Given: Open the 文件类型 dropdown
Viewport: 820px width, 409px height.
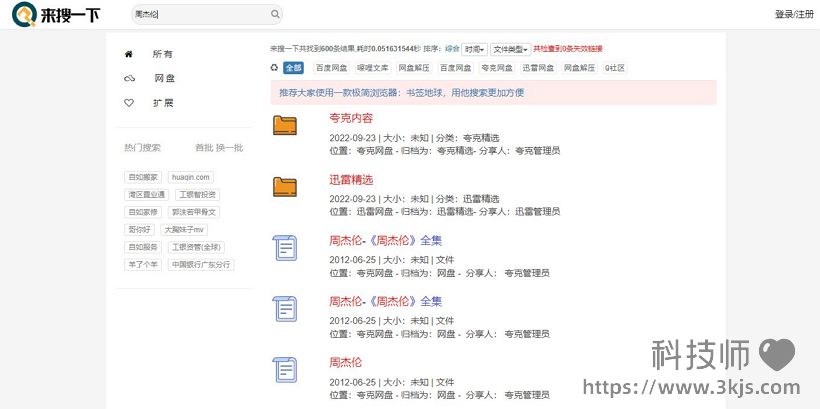Looking at the screenshot, I should pos(510,49).
